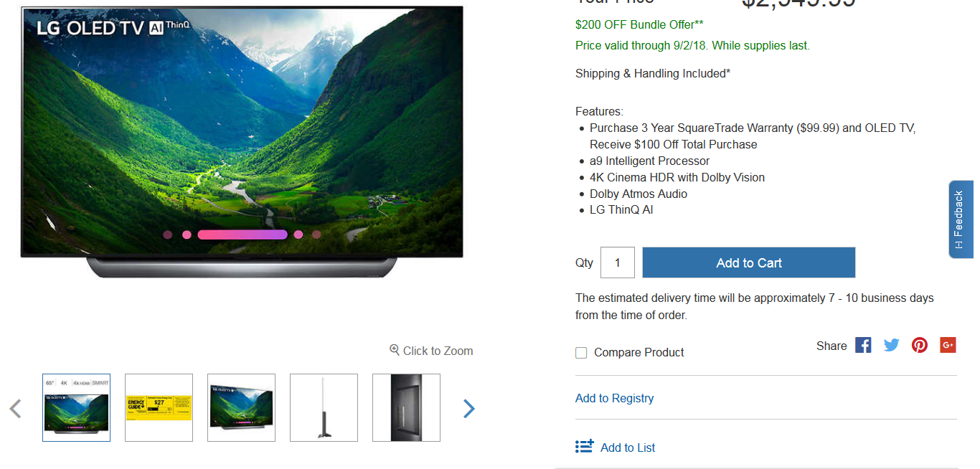
Task: Show next thumbnails with right arrow
Action: coord(468,409)
